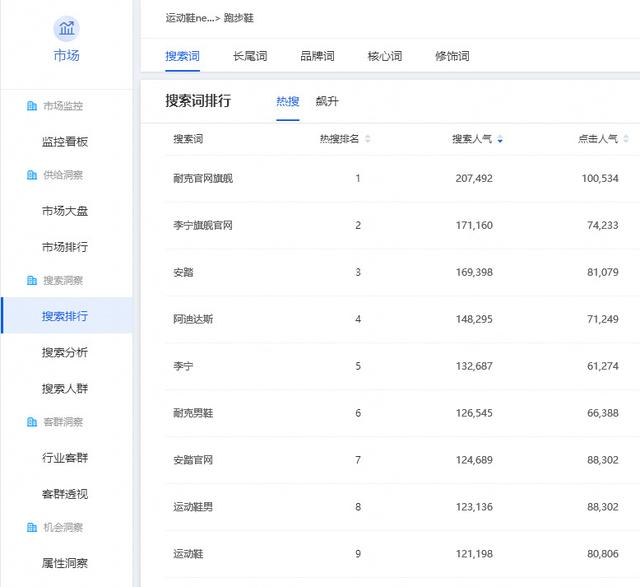Click the 客群洞察 section icon
Image resolution: width=640 pixels, height=587 pixels.
tap(32, 422)
